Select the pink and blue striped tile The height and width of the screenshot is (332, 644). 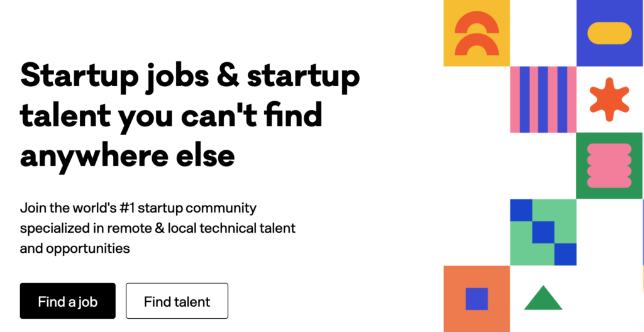coord(543,99)
